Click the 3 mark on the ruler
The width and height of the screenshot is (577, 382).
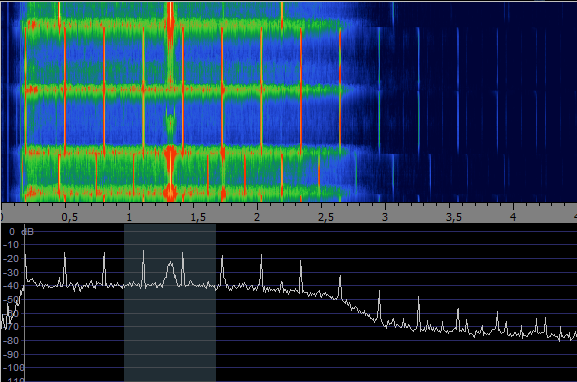point(385,217)
